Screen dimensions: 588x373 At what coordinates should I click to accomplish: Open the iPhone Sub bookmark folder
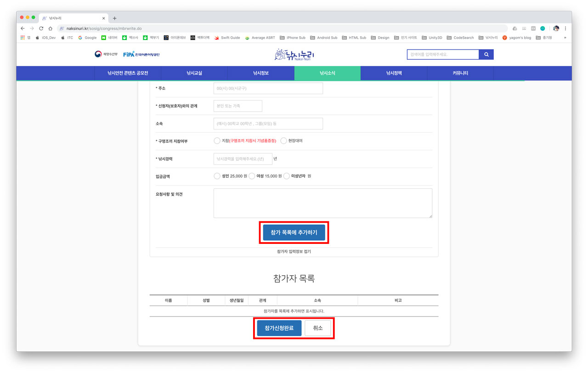[x=293, y=38]
